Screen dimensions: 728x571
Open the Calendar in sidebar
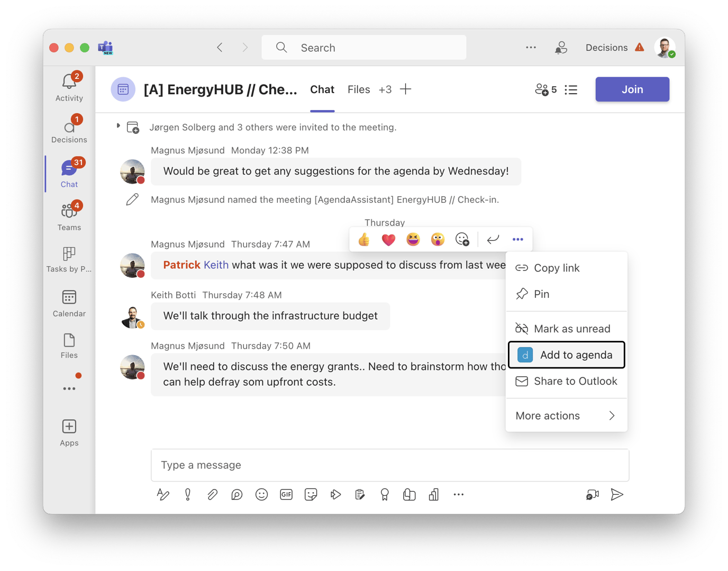point(69,303)
